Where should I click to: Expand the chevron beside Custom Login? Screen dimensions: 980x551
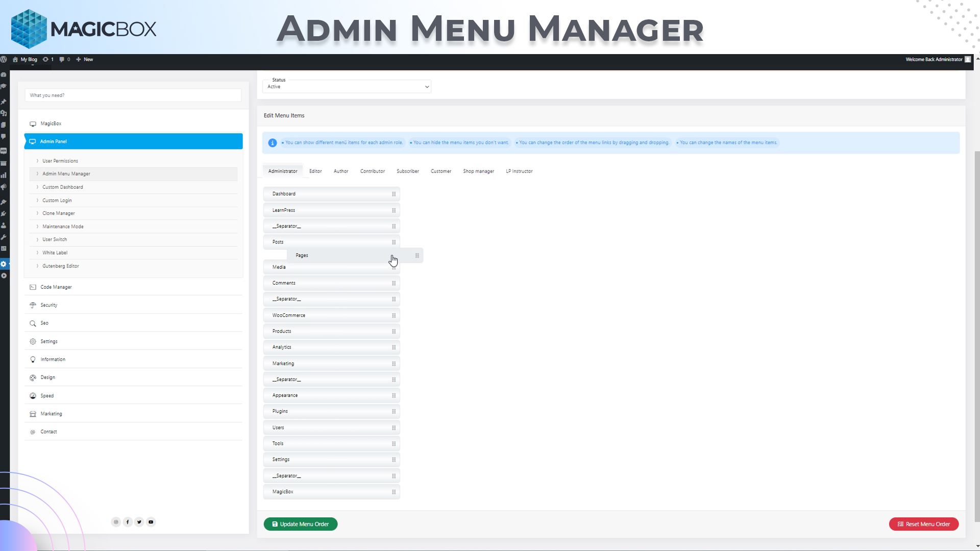(37, 201)
